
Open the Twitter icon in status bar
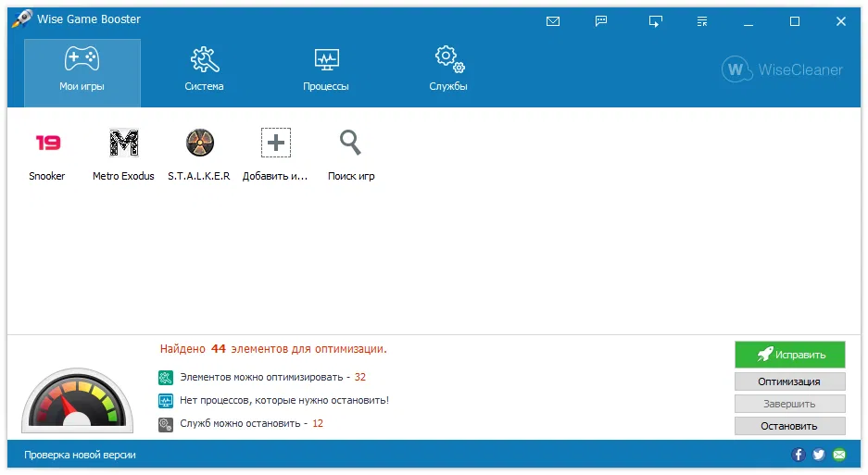pyautogui.click(x=819, y=455)
